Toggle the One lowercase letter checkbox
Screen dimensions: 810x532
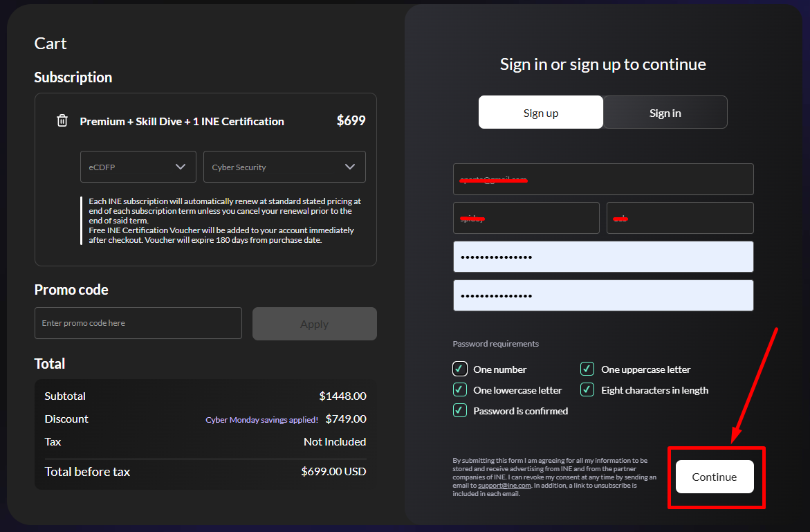460,389
